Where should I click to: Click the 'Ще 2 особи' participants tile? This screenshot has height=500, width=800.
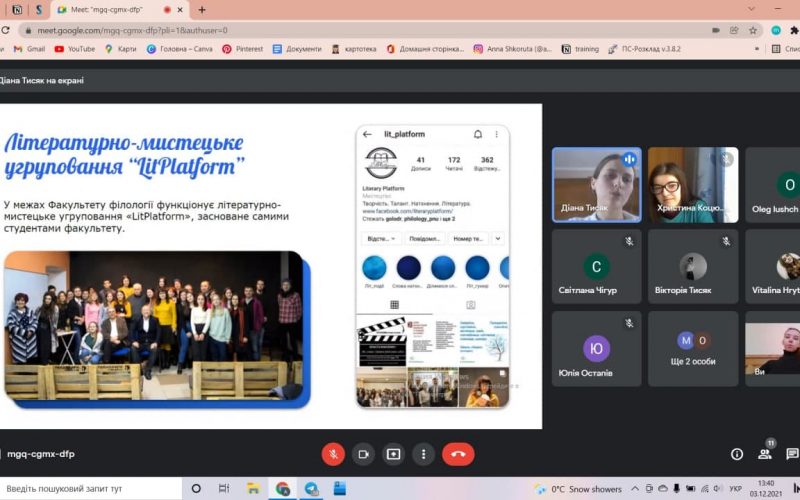pyautogui.click(x=693, y=348)
